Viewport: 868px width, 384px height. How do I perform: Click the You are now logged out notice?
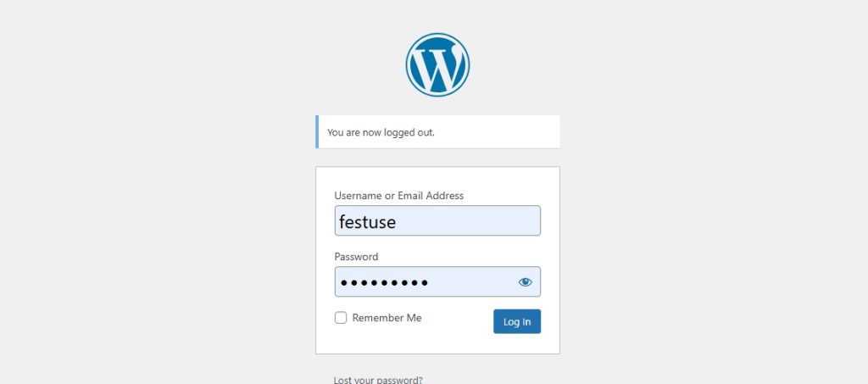[437, 132]
